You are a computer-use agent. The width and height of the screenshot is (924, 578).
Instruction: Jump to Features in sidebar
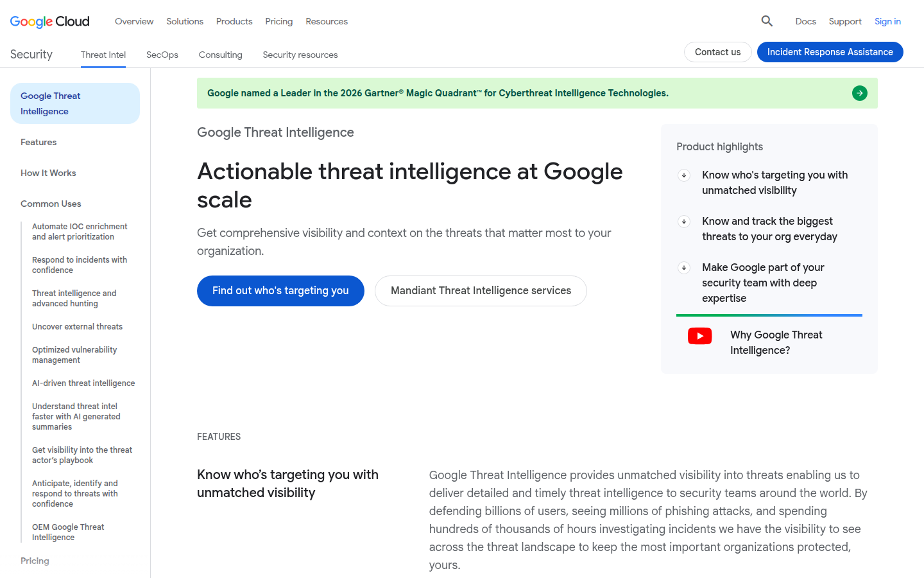coord(38,142)
